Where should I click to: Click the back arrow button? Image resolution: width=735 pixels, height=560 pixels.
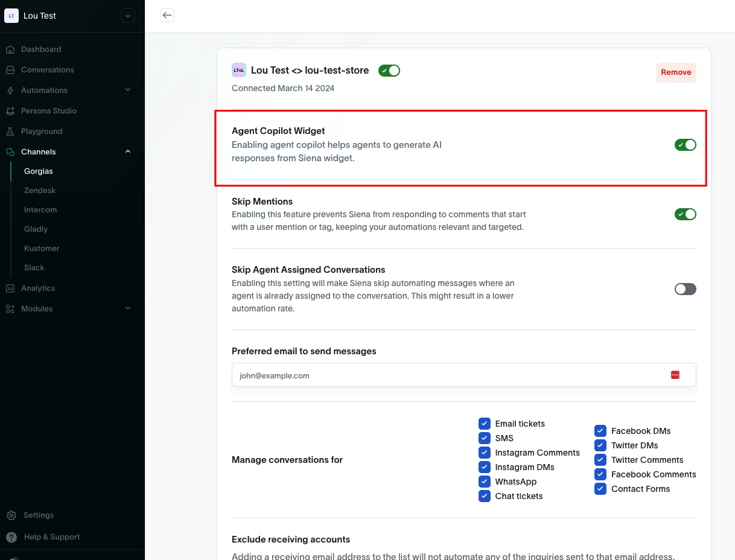tap(167, 15)
